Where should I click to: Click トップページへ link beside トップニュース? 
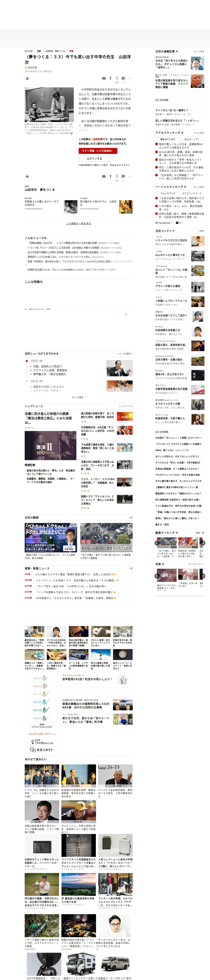click(x=126, y=406)
